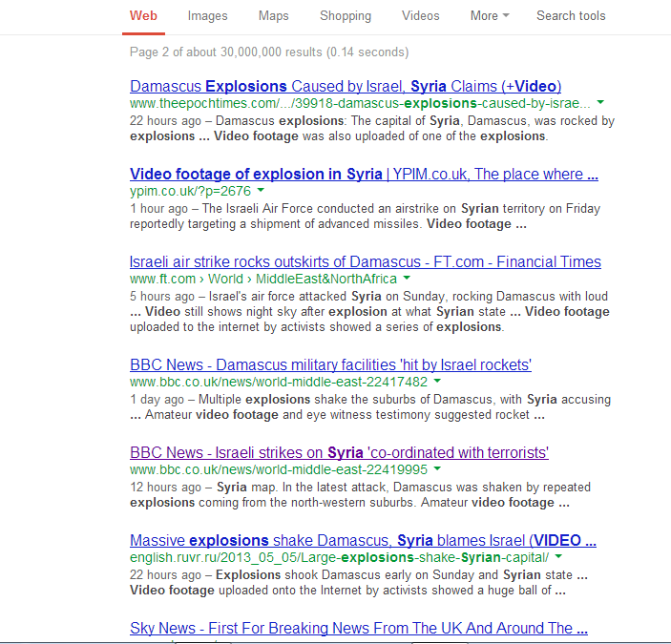Click the '1 hour ago' Israeli Air Force snippet
Image resolution: width=671 pixels, height=644 pixels.
click(x=365, y=216)
